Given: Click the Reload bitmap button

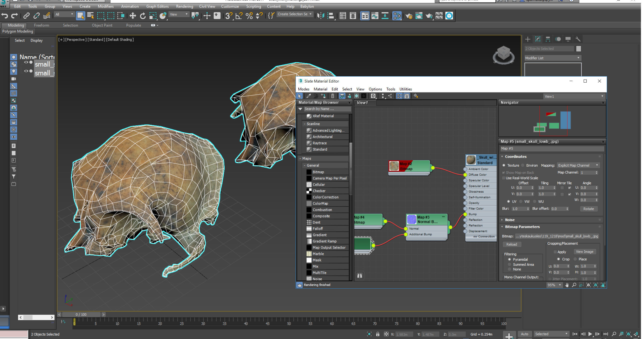Looking at the screenshot, I should tap(511, 244).
